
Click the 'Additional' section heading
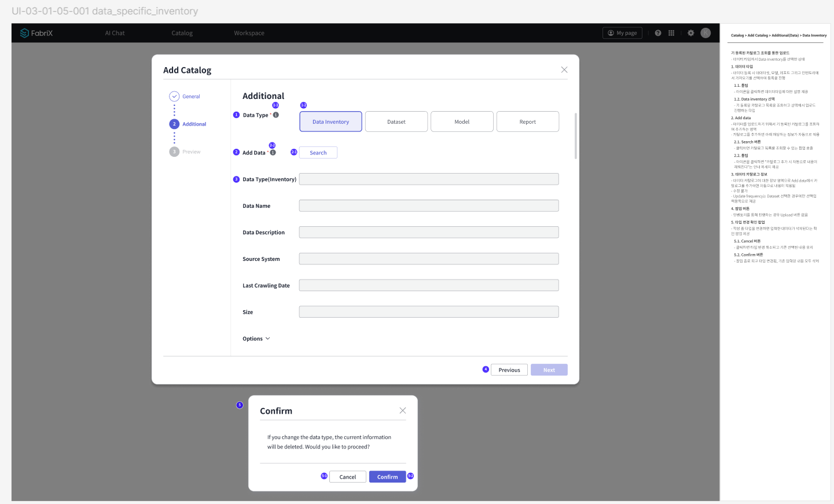coord(263,96)
